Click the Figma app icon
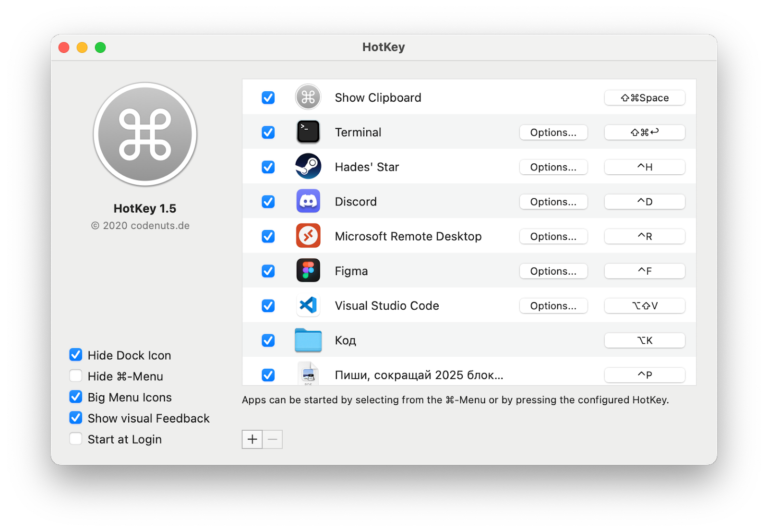This screenshot has width=768, height=532. point(308,270)
